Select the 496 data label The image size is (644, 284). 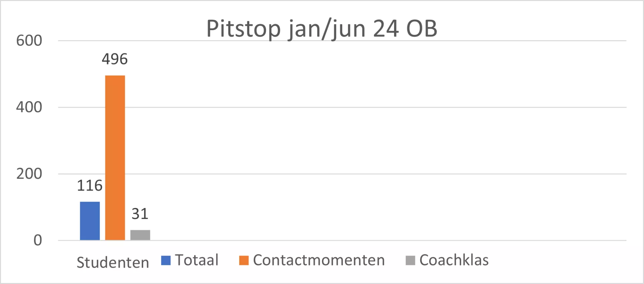pos(115,59)
